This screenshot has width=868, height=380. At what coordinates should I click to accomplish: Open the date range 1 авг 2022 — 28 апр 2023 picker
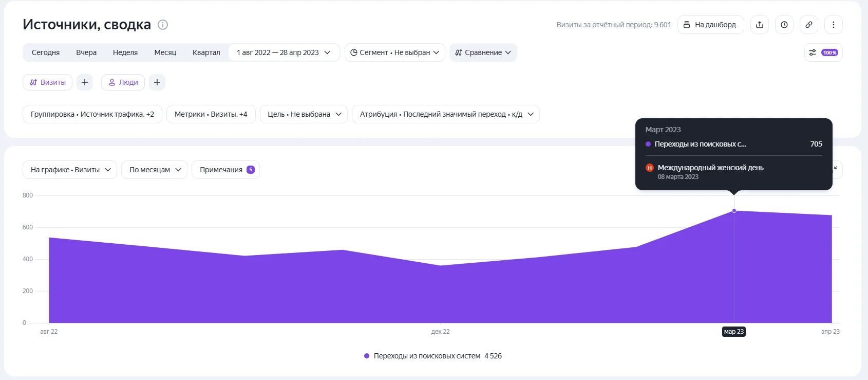click(x=284, y=52)
